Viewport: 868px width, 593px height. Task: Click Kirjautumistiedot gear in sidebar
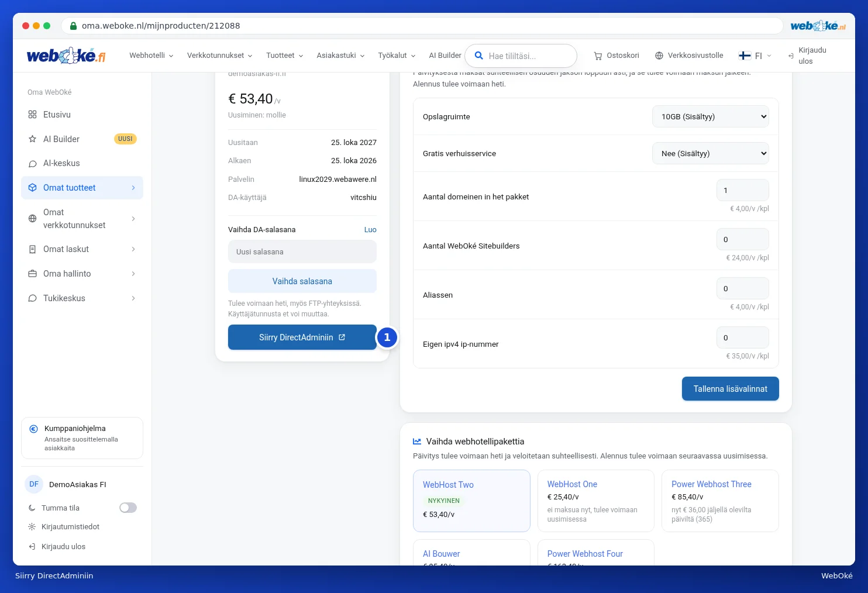[x=32, y=527]
